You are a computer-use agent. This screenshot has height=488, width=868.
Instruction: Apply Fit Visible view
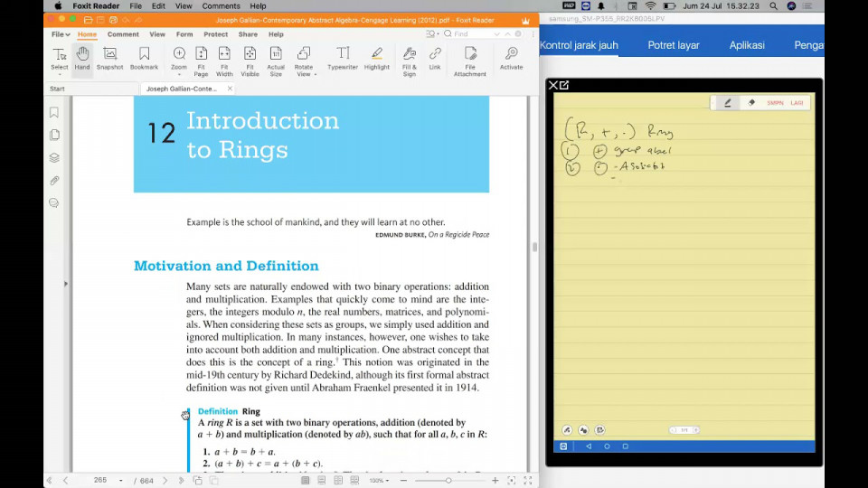(x=250, y=61)
